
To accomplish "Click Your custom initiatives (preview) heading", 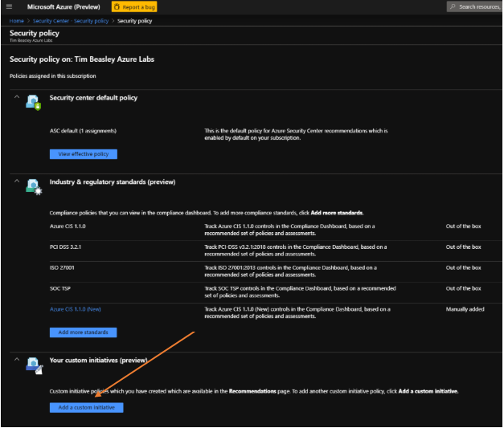I will pyautogui.click(x=98, y=361).
